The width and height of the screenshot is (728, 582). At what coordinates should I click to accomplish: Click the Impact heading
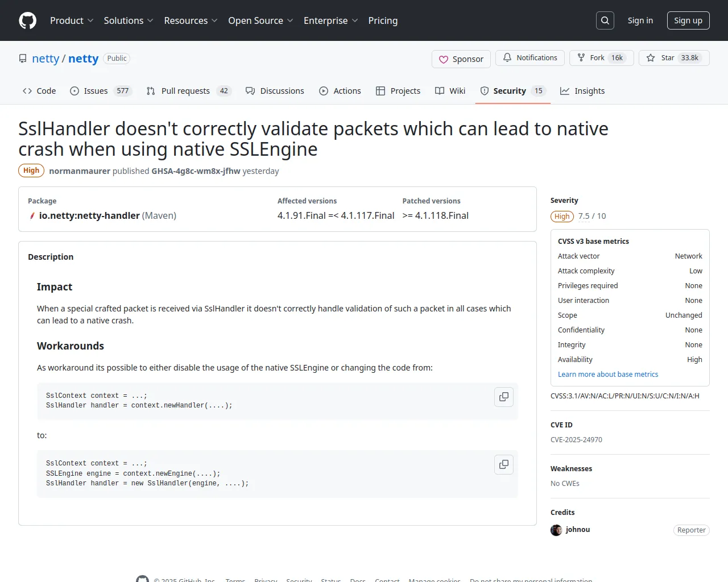pyautogui.click(x=55, y=287)
